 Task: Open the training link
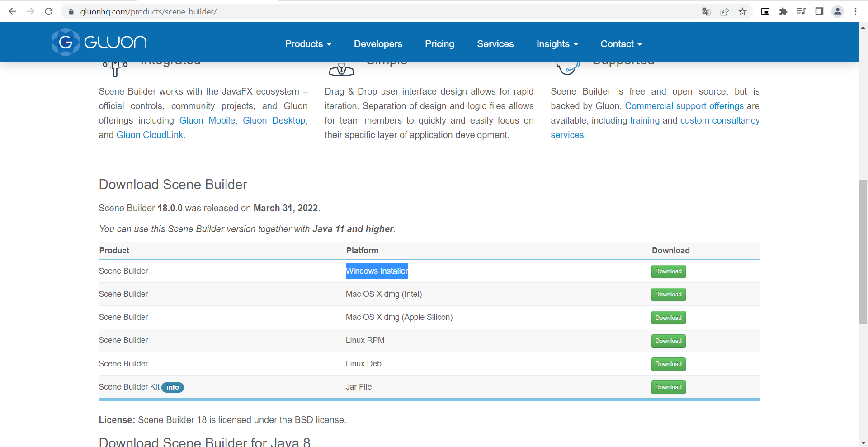(645, 120)
